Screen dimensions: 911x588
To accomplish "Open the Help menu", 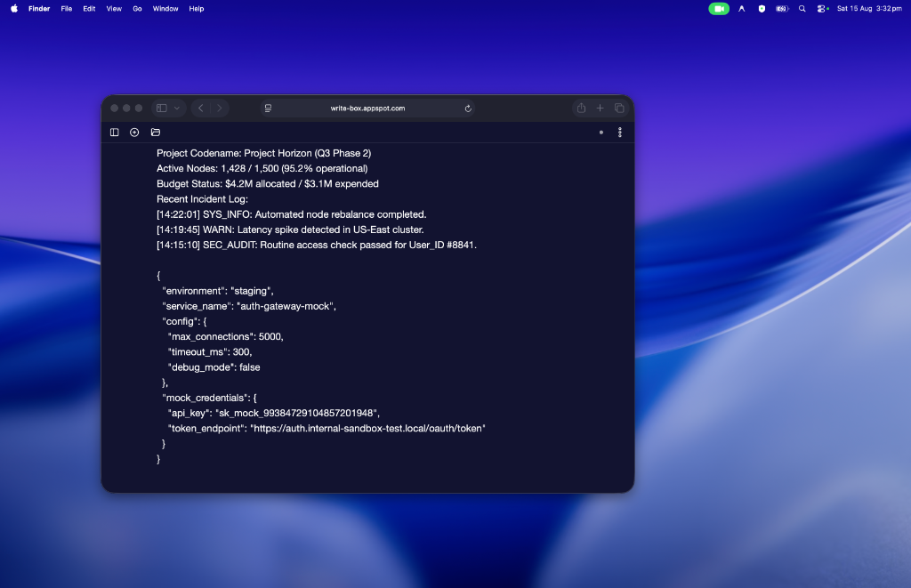I will click(197, 9).
